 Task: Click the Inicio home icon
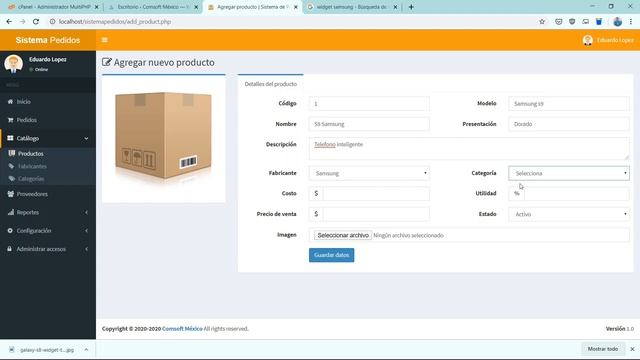click(x=10, y=102)
